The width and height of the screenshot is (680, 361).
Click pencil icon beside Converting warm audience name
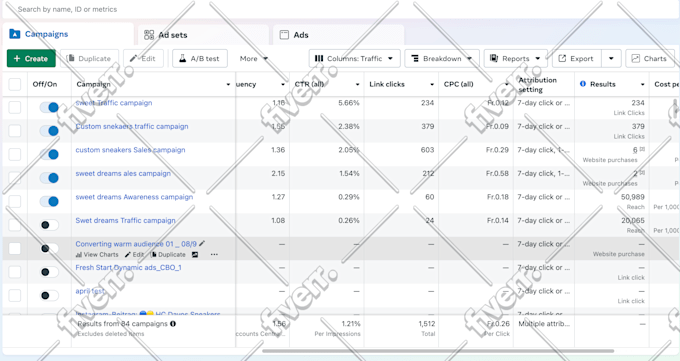tap(202, 243)
